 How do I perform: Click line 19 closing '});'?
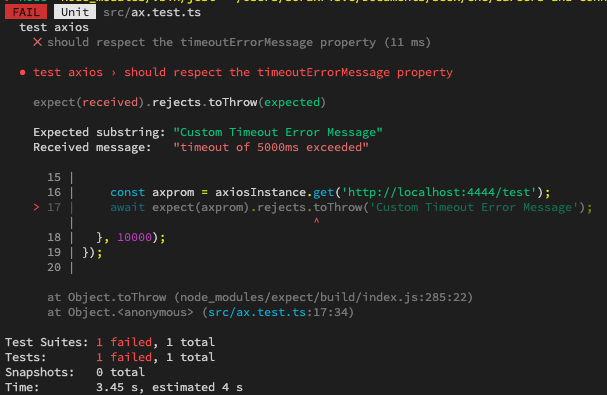click(x=93, y=252)
